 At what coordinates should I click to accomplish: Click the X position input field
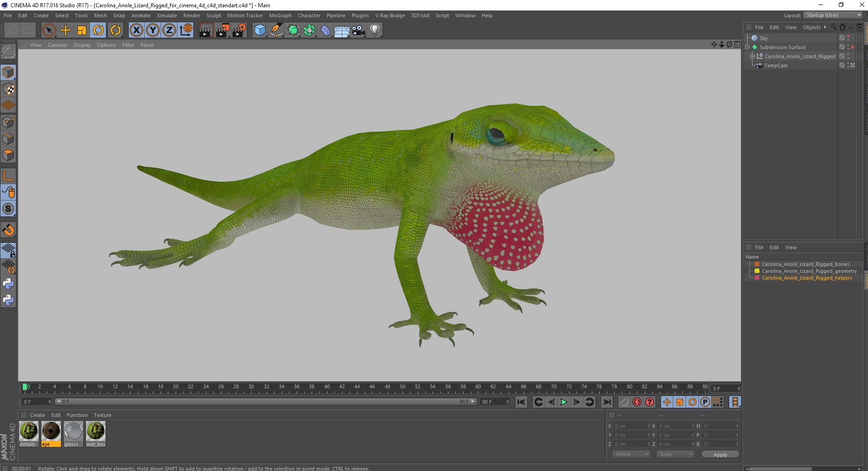tap(632, 426)
